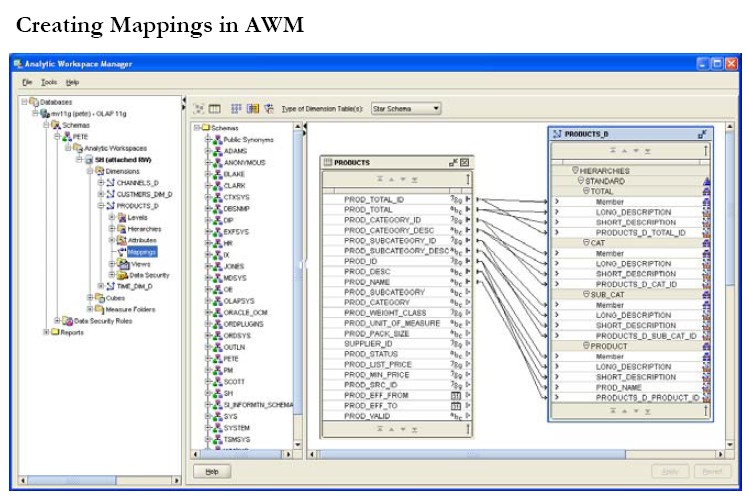Select the Mappings node under PRODUCTS_D
This screenshot has height=498, width=747.
point(141,252)
